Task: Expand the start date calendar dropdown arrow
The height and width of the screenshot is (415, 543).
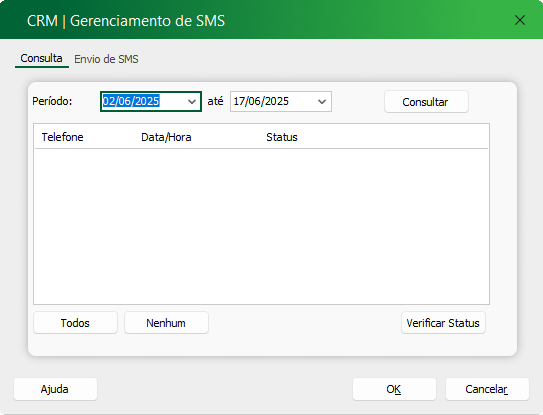Action: click(x=192, y=101)
